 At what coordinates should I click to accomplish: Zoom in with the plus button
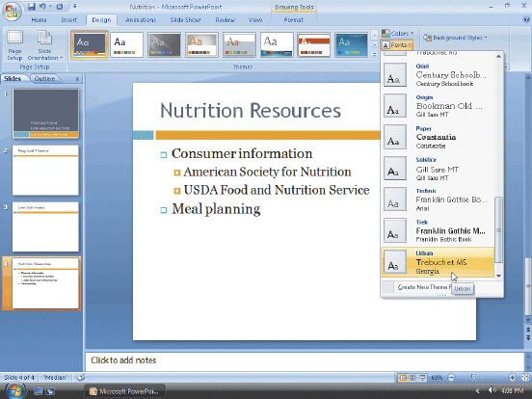(513, 377)
